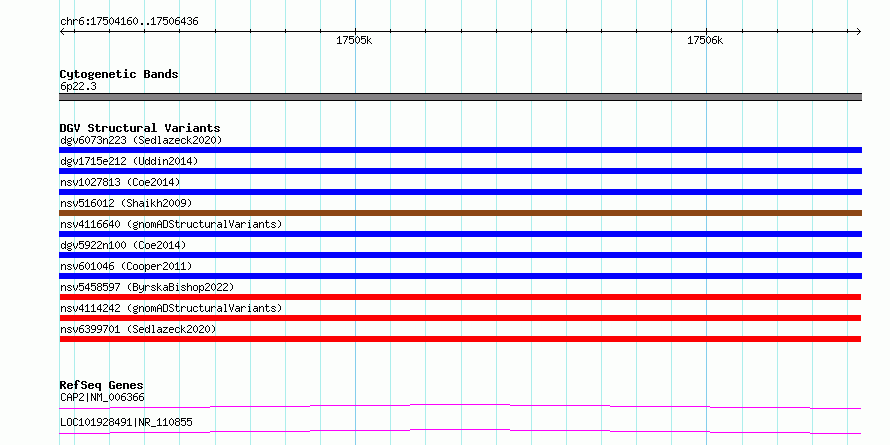Click the magenta CAP2 intron line

click(460, 406)
